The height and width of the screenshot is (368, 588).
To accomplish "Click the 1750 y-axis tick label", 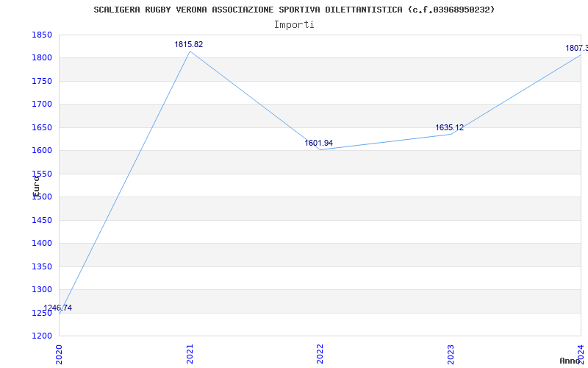I will 42,81.
